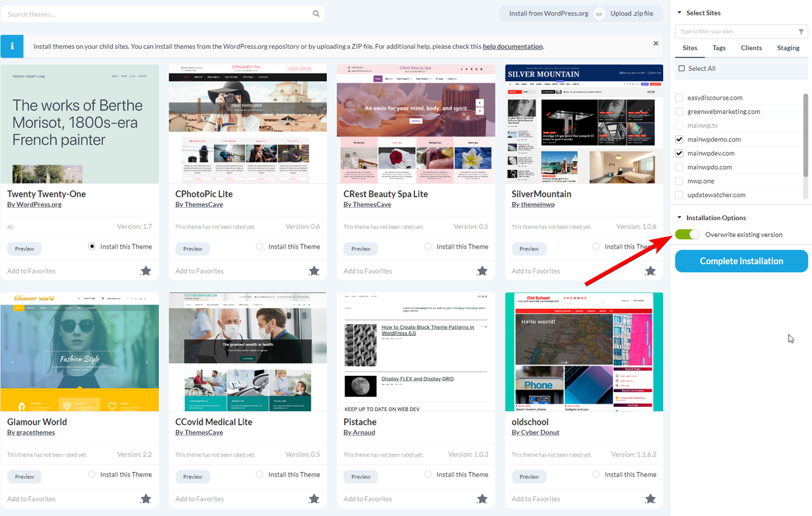Image resolution: width=812 pixels, height=516 pixels.
Task: Favorite Twenty Twenty-One with its star icon
Action: [x=145, y=271]
